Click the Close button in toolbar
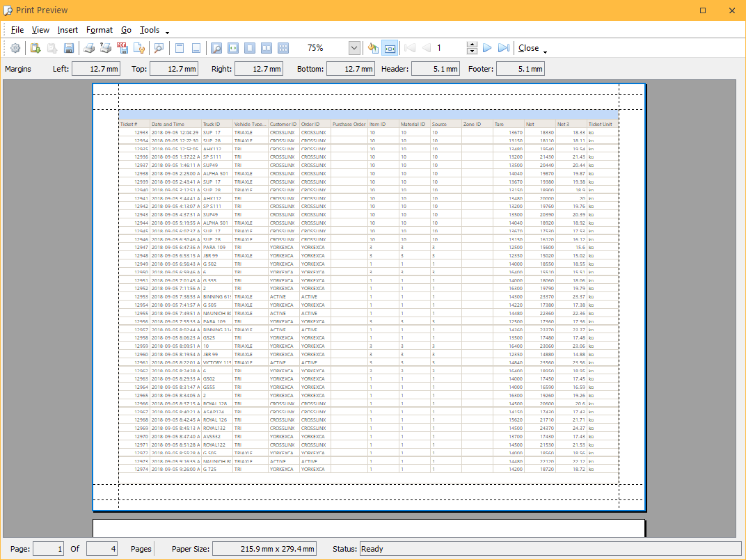The width and height of the screenshot is (746, 560). coord(528,48)
